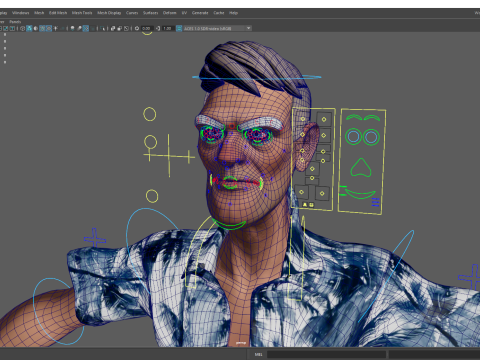Toggle the View Transform icon
This screenshot has height=360, width=480.
[179, 28]
